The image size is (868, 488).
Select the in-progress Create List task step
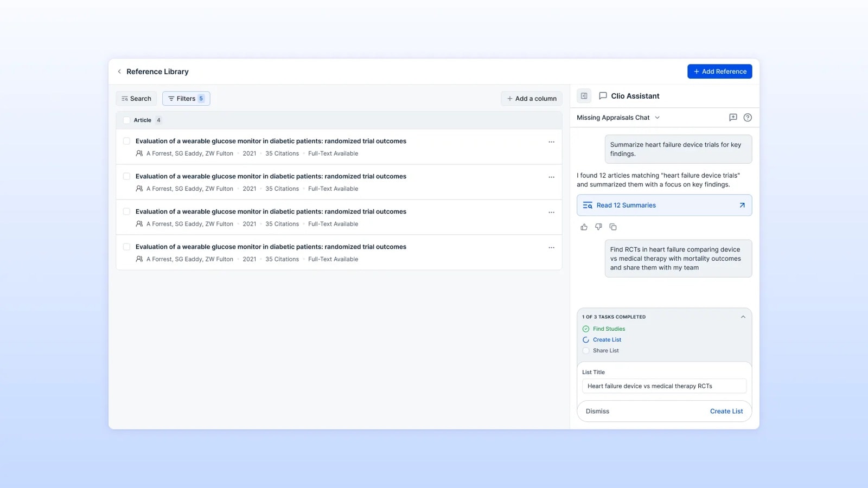pos(602,340)
